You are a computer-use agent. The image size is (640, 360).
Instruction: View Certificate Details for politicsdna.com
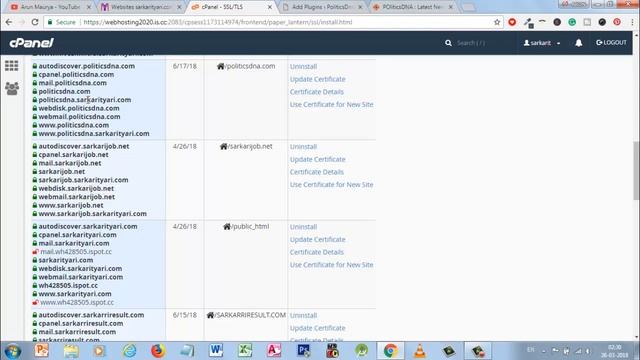coord(317,92)
